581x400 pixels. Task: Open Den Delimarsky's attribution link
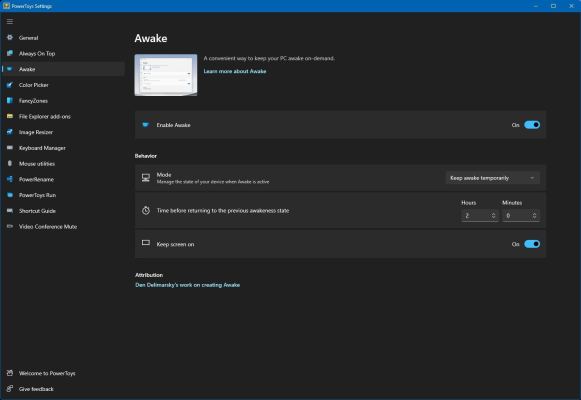[x=187, y=285]
